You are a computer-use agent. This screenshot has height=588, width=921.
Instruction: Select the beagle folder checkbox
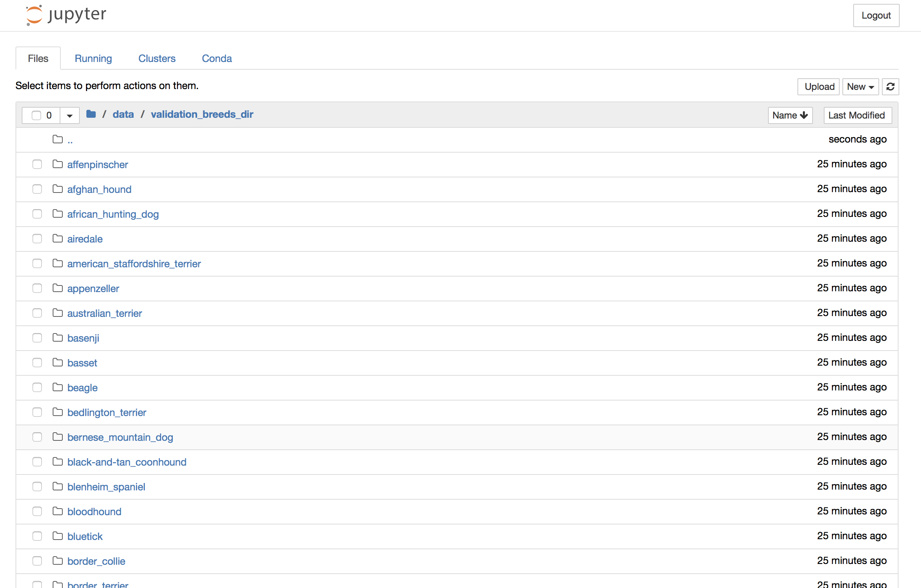pyautogui.click(x=37, y=387)
